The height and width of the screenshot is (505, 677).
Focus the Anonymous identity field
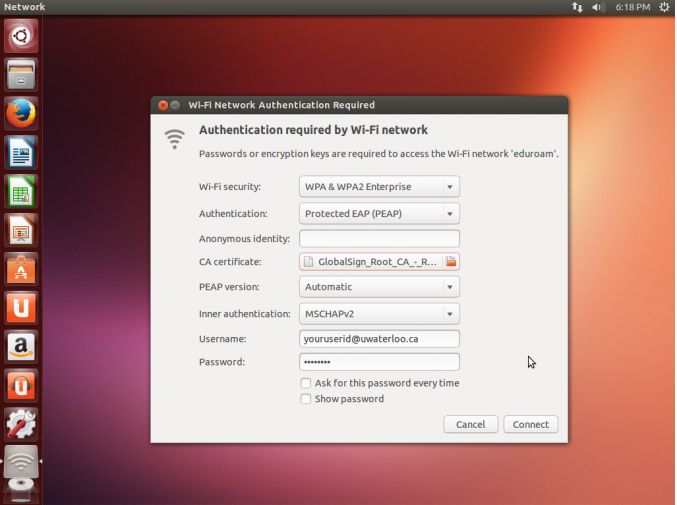point(379,238)
